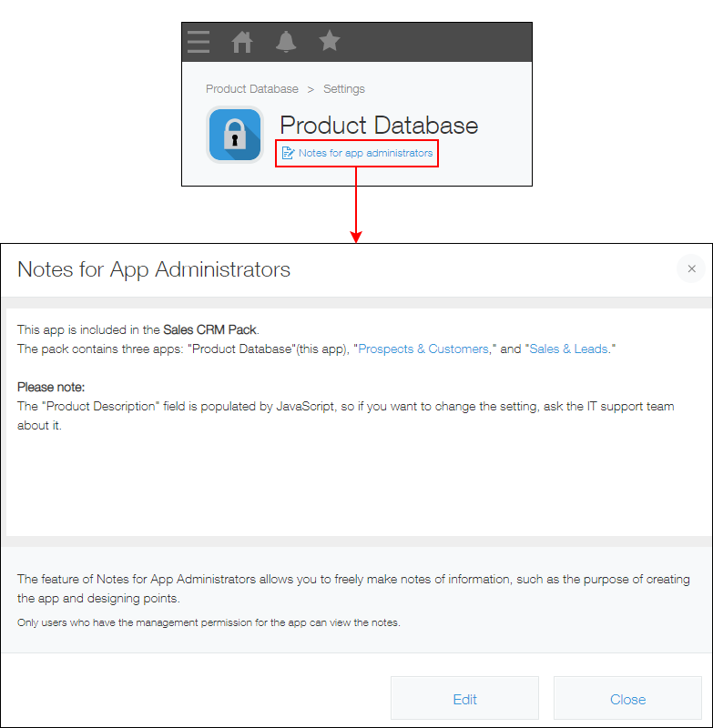The height and width of the screenshot is (728, 713).
Task: Select the Settings breadcrumb item
Action: (x=343, y=89)
